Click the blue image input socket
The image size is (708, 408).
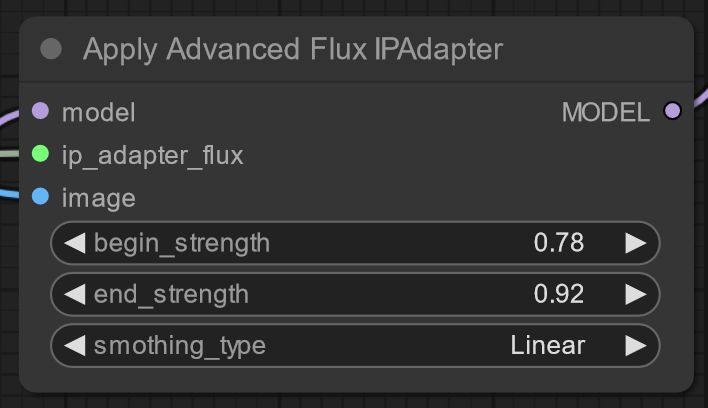point(41,197)
